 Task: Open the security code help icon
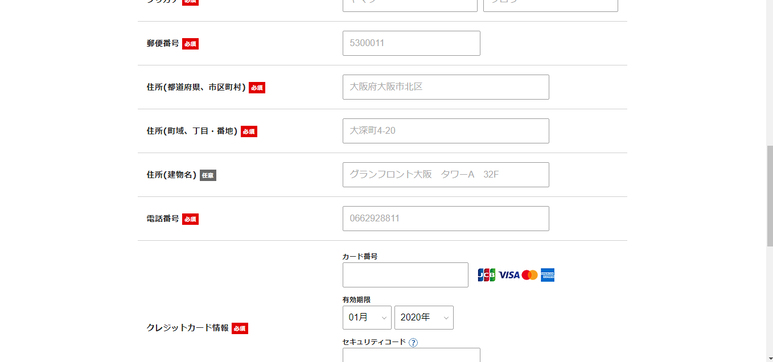click(x=413, y=342)
